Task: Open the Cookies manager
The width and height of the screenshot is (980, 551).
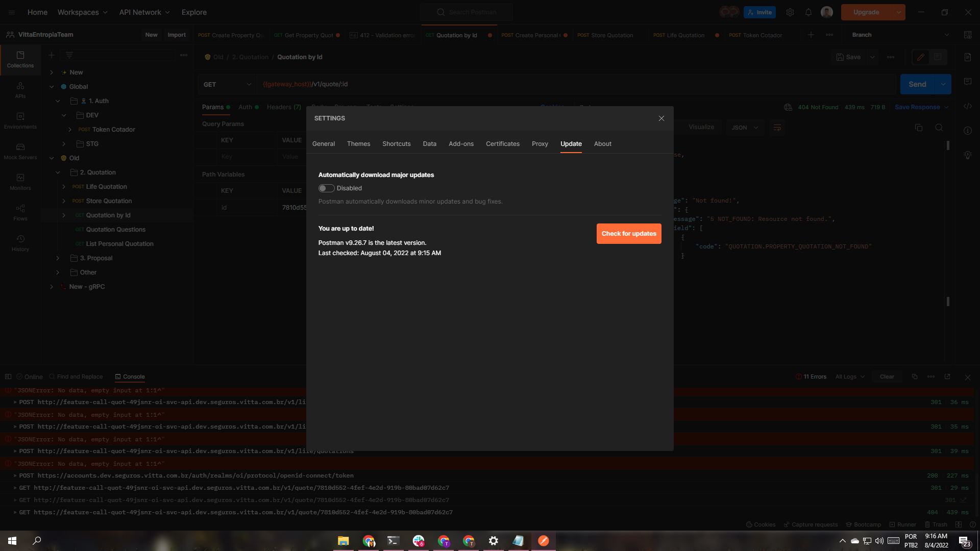Action: click(x=761, y=524)
